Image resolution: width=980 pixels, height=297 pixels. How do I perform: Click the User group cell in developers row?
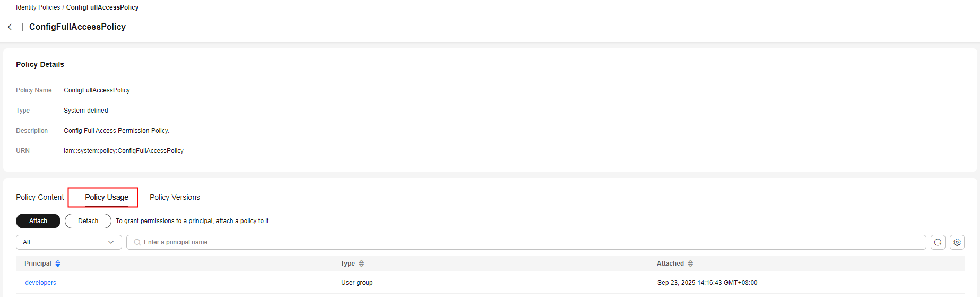tap(357, 283)
